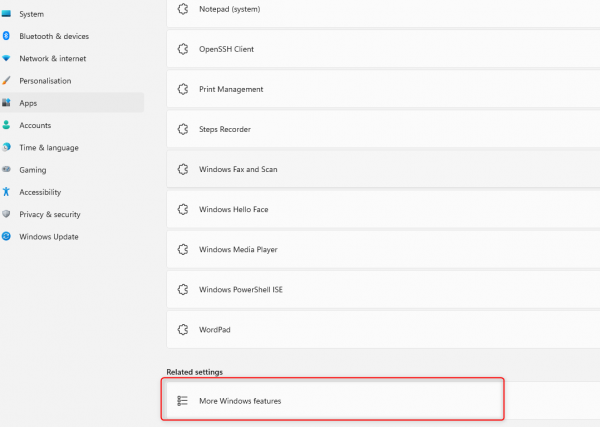Click the Network & internet wifi icon
600x427 pixels.
click(7, 58)
